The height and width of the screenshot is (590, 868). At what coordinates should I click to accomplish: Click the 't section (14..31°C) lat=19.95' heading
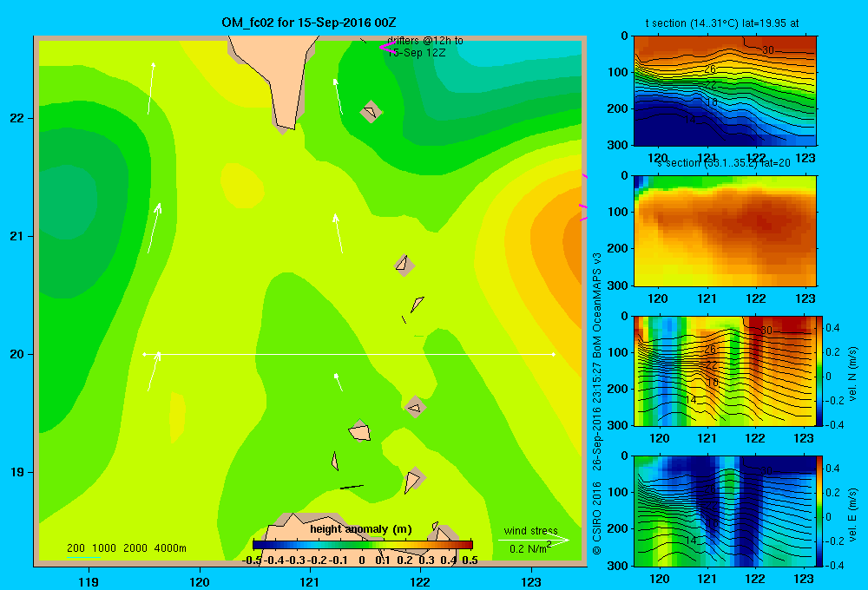(x=722, y=23)
